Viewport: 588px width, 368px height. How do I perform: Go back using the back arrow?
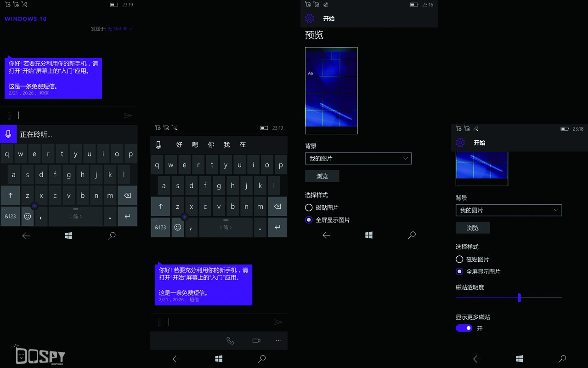26,236
